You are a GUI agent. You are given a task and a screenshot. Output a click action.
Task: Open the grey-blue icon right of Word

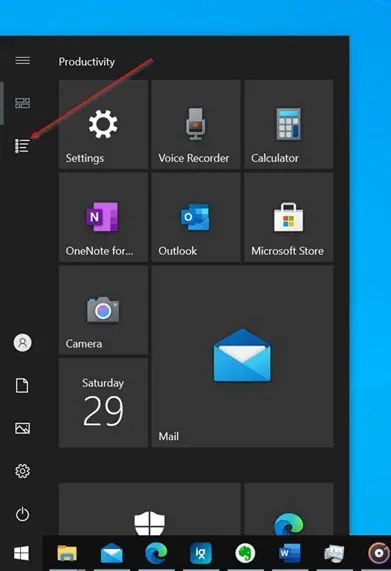pyautogui.click(x=334, y=554)
